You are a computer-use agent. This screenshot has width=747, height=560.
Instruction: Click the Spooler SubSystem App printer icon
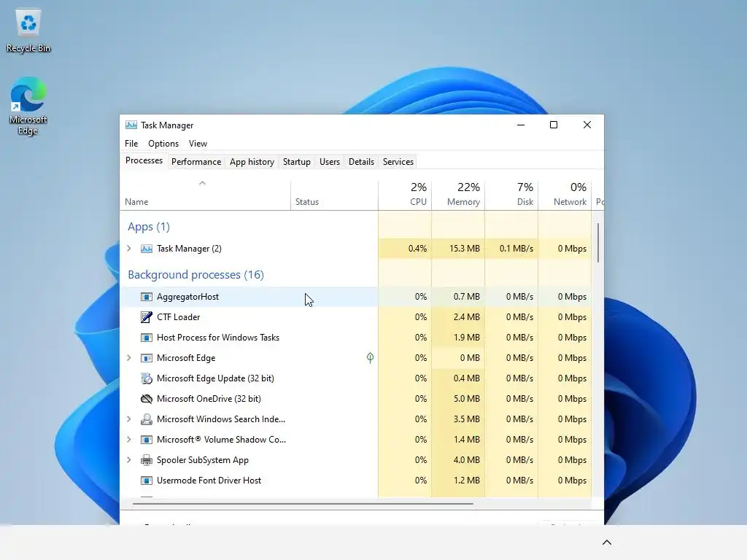pos(147,461)
